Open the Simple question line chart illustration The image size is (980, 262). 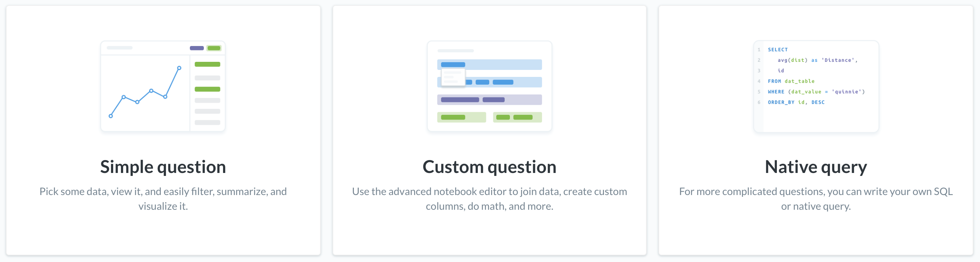[163, 86]
